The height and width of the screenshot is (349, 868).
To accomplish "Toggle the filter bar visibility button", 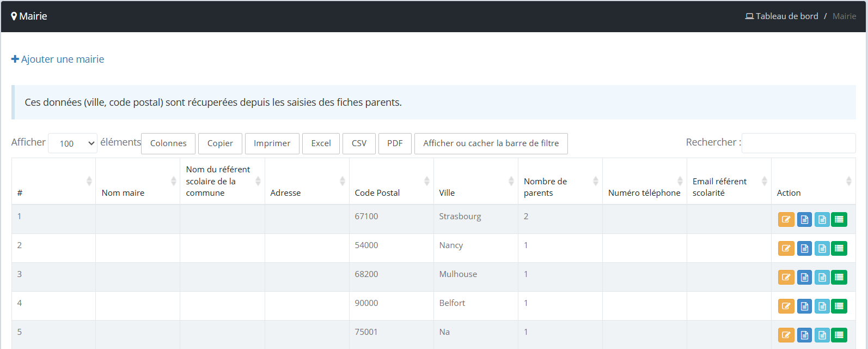I will click(491, 143).
